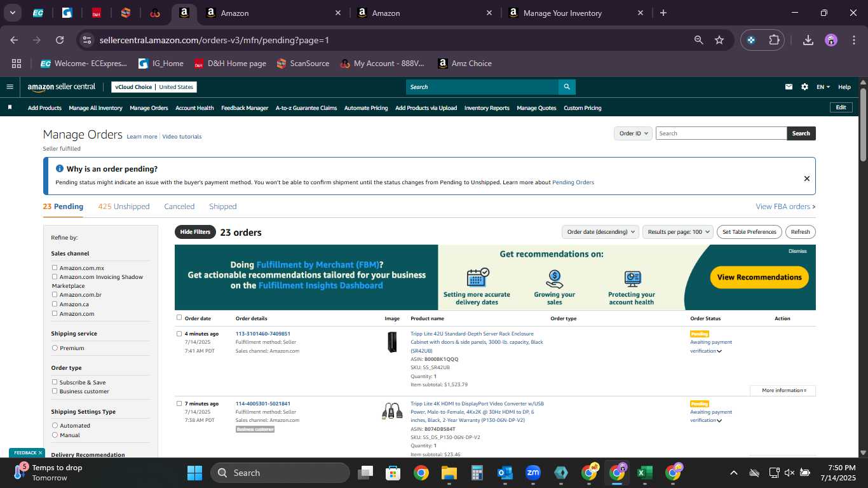Open order link 114-4005301-5021841

pos(263,403)
